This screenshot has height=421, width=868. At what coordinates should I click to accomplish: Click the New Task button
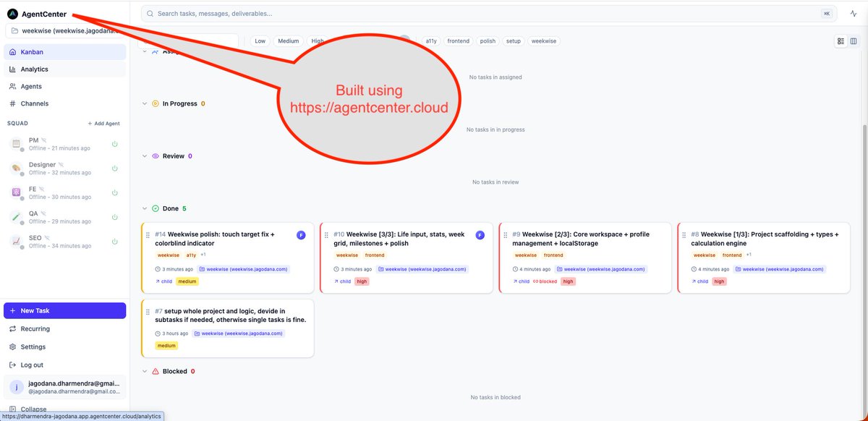click(64, 310)
